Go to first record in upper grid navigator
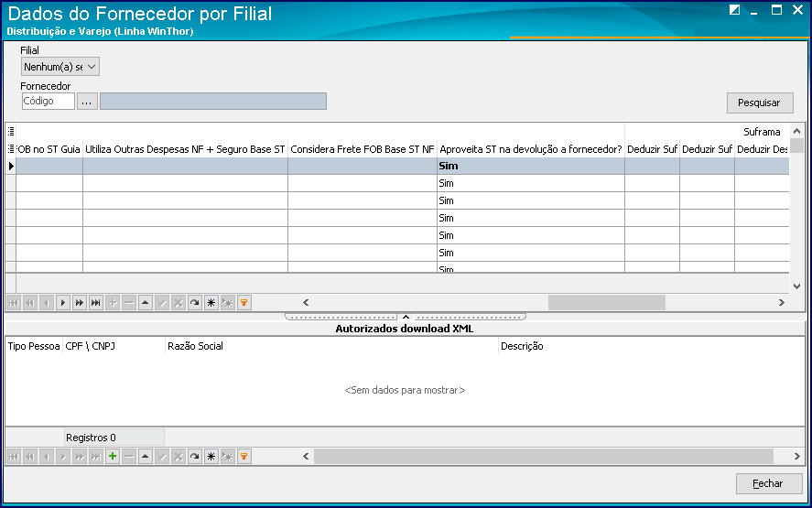This screenshot has width=812, height=508. click(14, 303)
